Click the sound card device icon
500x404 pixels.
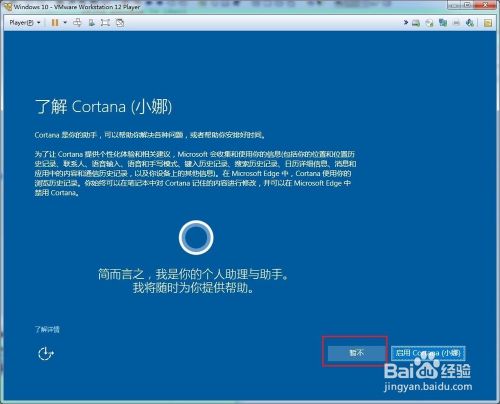(470, 23)
